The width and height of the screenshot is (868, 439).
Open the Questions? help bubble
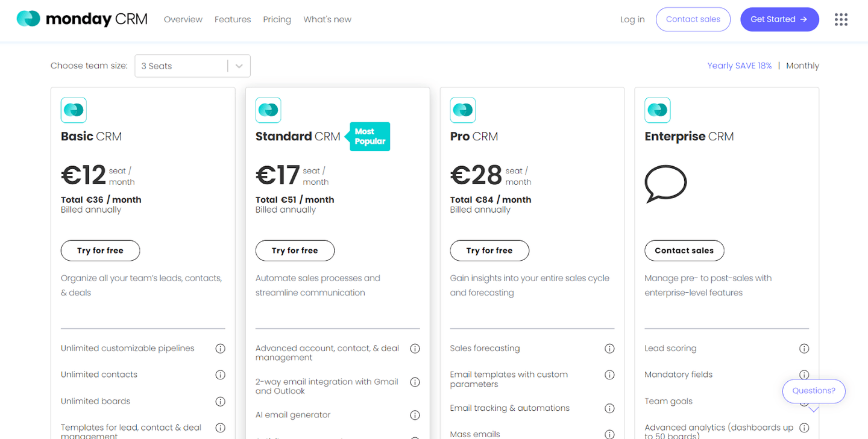pyautogui.click(x=814, y=391)
